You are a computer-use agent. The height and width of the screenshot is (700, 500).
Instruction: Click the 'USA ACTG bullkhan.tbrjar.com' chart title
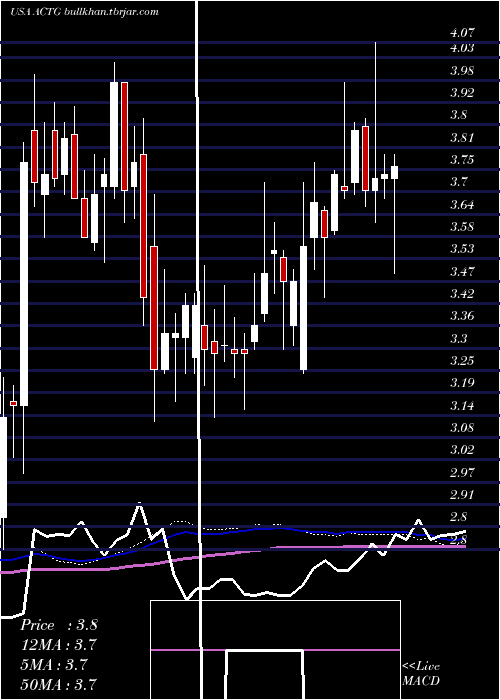(84, 12)
